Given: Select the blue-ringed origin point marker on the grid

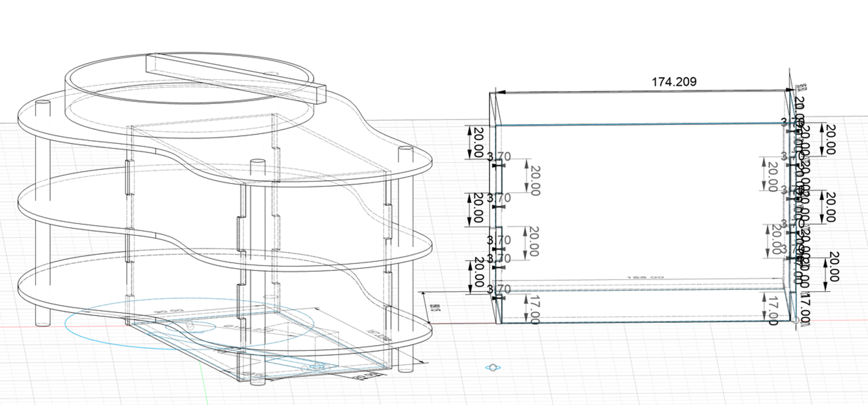Looking at the screenshot, I should pos(493,368).
